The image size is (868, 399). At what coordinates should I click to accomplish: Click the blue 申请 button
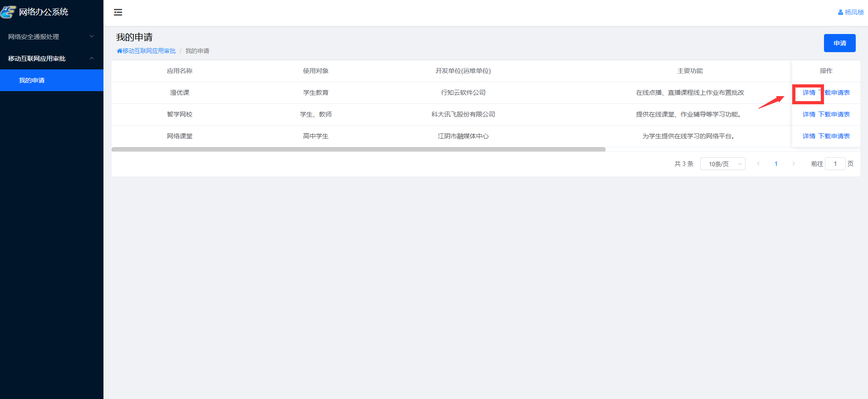(x=839, y=43)
